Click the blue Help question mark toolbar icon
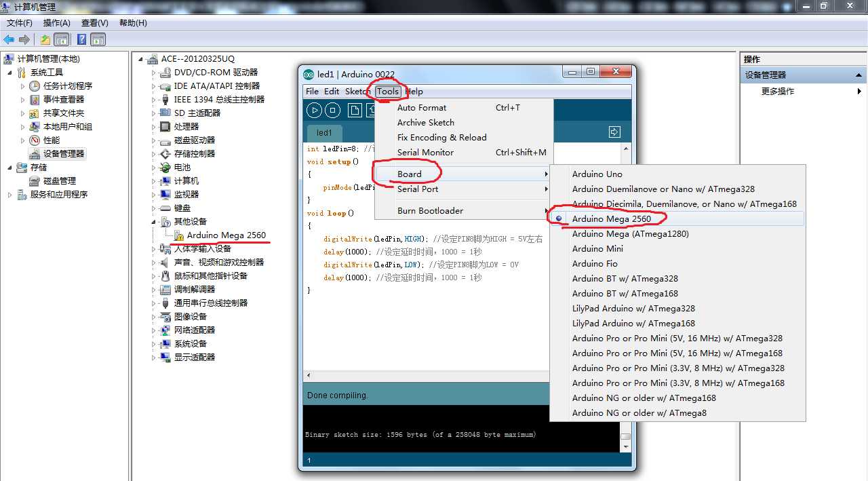Viewport: 868px width, 481px height. [82, 40]
